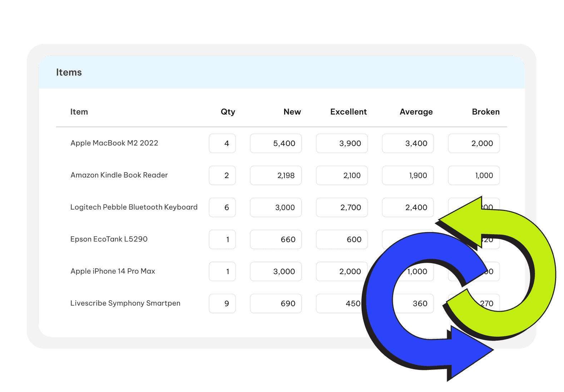
Task: Click the Apple iPhone 14 Pro Max label
Action: point(113,271)
